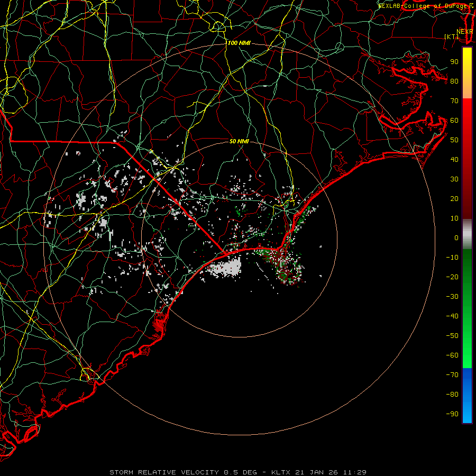
Task: Click the gray zero-velocity segment of color bar
Action: pos(467,234)
